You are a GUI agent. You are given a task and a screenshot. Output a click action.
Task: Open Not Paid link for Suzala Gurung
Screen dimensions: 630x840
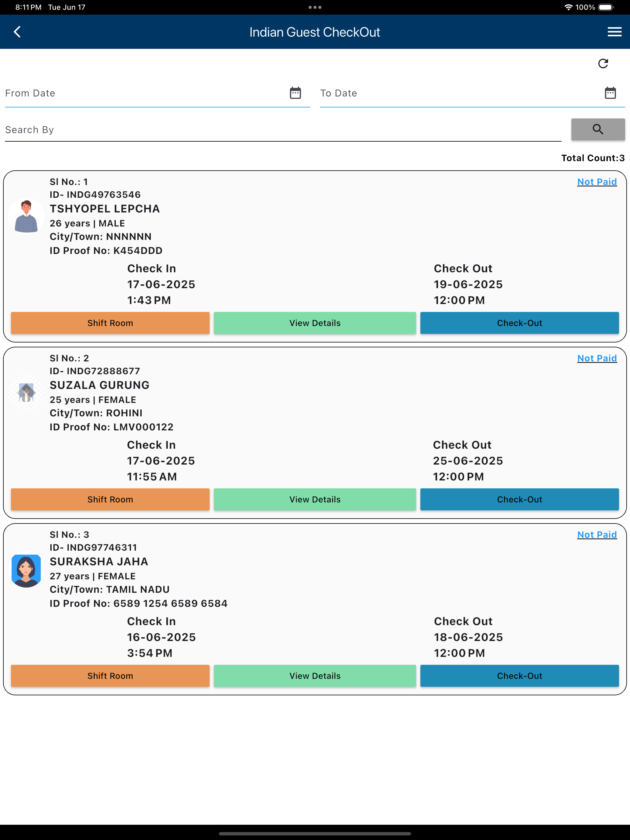[597, 358]
